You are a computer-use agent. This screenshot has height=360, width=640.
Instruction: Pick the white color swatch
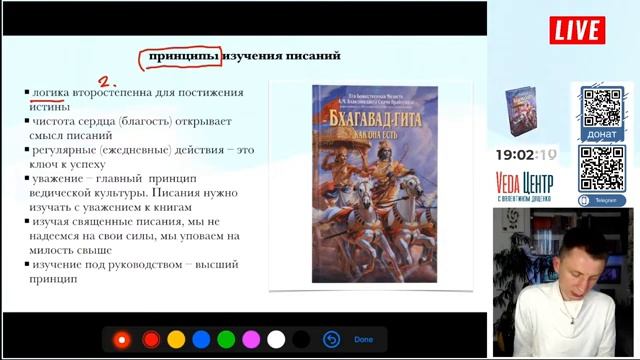coord(276,340)
